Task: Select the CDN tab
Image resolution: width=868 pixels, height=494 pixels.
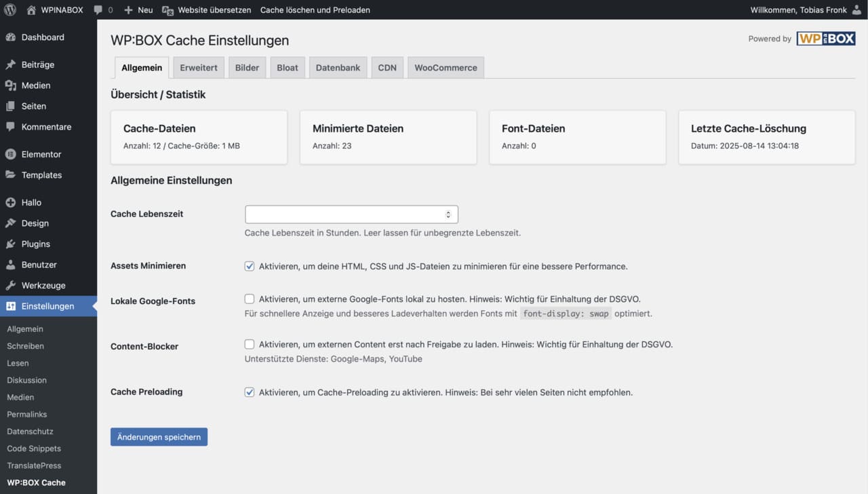Action: click(x=387, y=68)
